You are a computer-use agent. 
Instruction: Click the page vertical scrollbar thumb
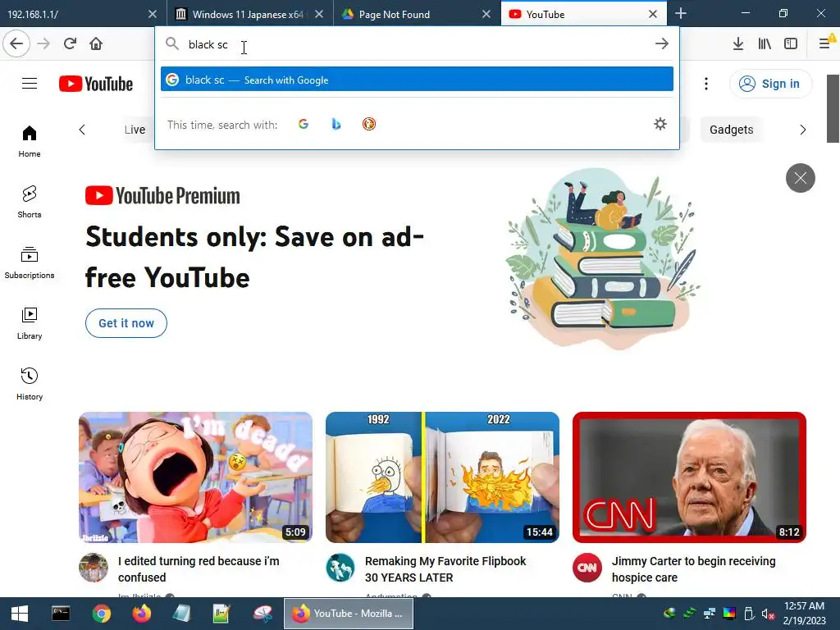point(833,109)
